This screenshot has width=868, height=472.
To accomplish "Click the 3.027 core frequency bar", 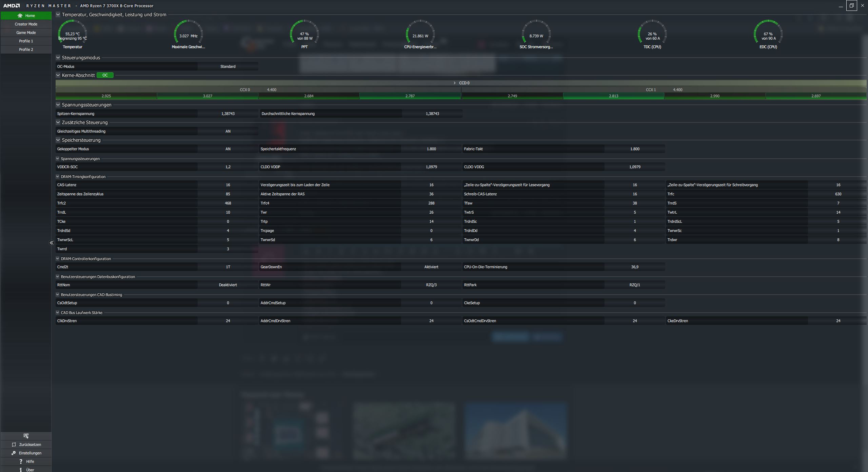I will point(208,96).
